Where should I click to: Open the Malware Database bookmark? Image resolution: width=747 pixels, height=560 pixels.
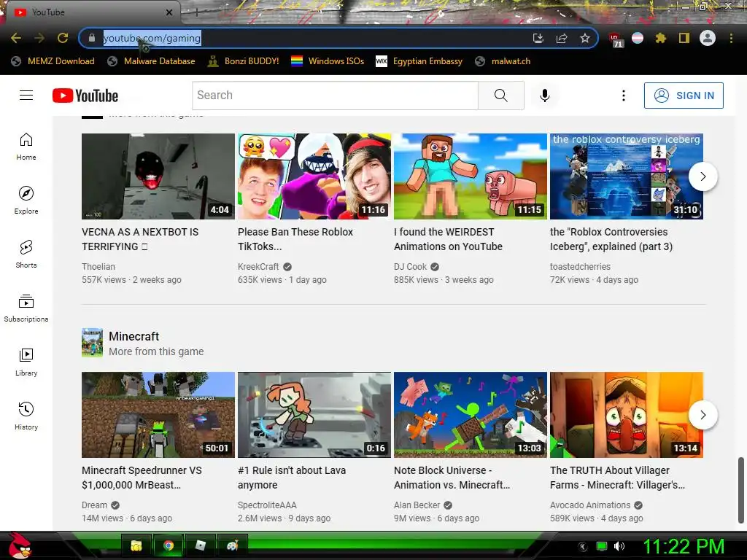click(x=152, y=61)
